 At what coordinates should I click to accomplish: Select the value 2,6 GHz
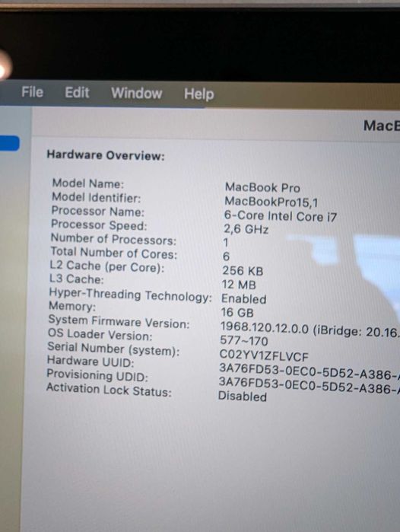[x=246, y=229]
